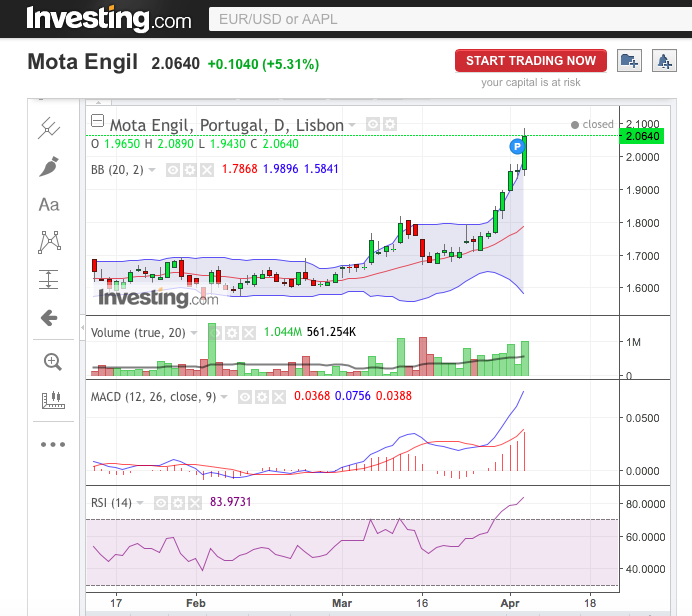
Task: Click the green 2.0640 price axis label
Action: point(642,136)
